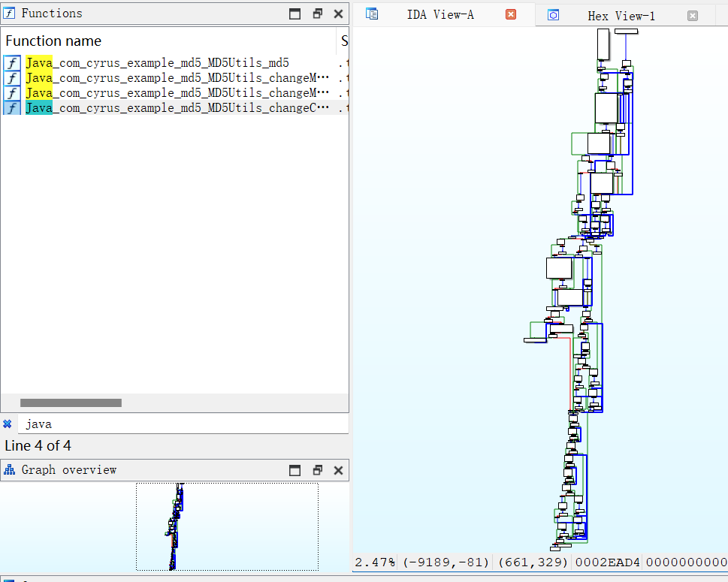Click the Function name column header
Image resolution: width=728 pixels, height=582 pixels.
point(168,41)
